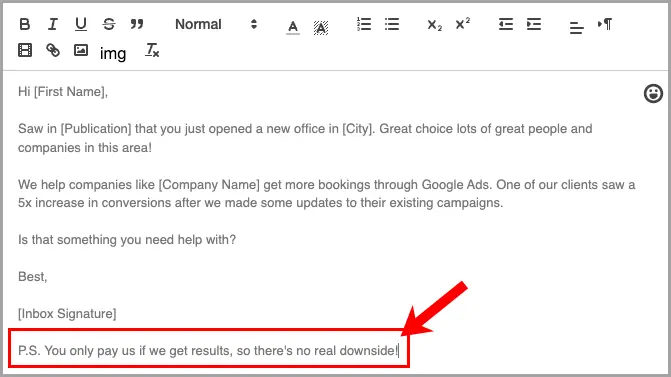Apply subscript formatting
Screen dimensions: 671x377
coord(434,25)
